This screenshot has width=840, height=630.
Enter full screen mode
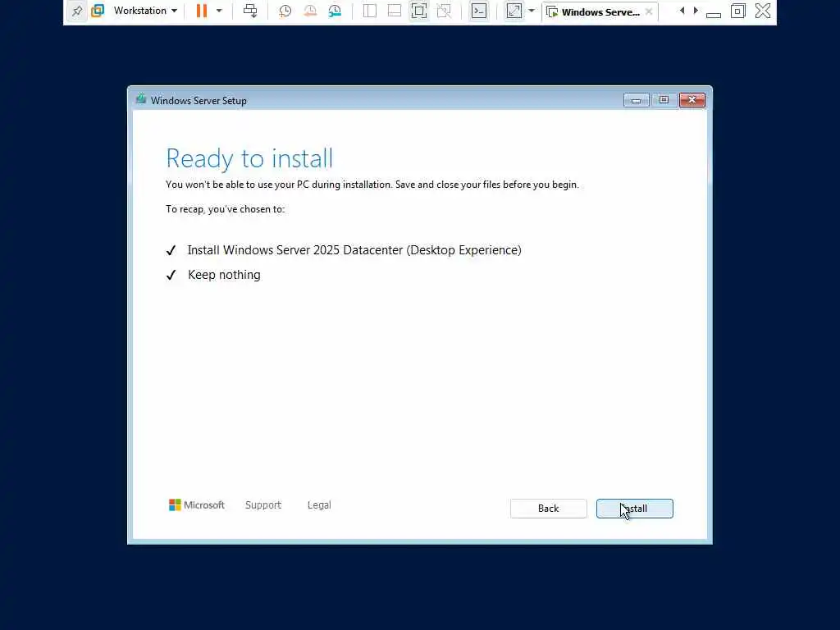[x=419, y=11]
